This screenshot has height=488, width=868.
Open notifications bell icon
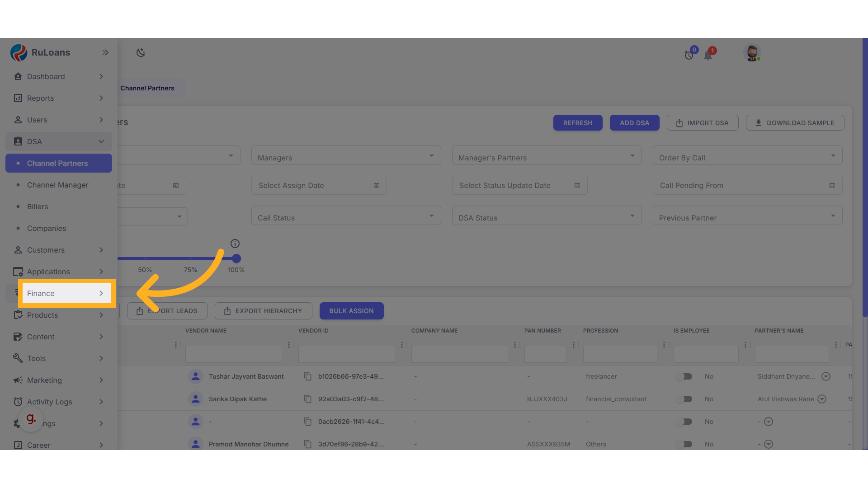click(x=708, y=55)
